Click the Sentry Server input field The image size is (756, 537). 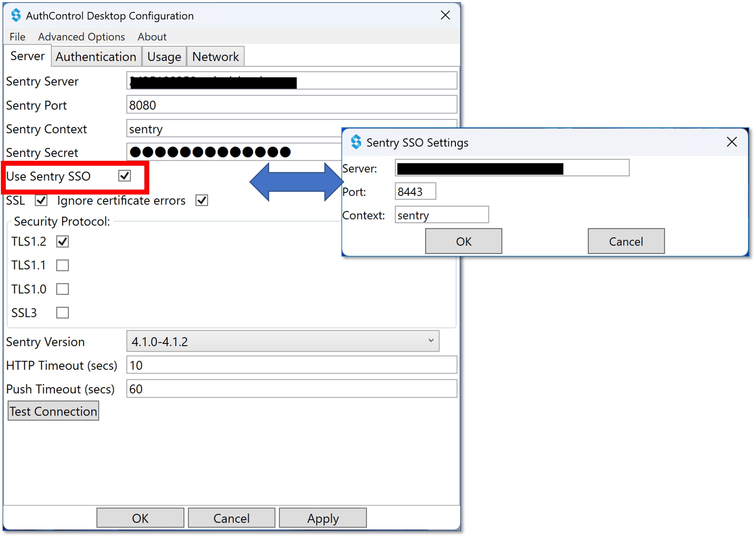(x=292, y=81)
